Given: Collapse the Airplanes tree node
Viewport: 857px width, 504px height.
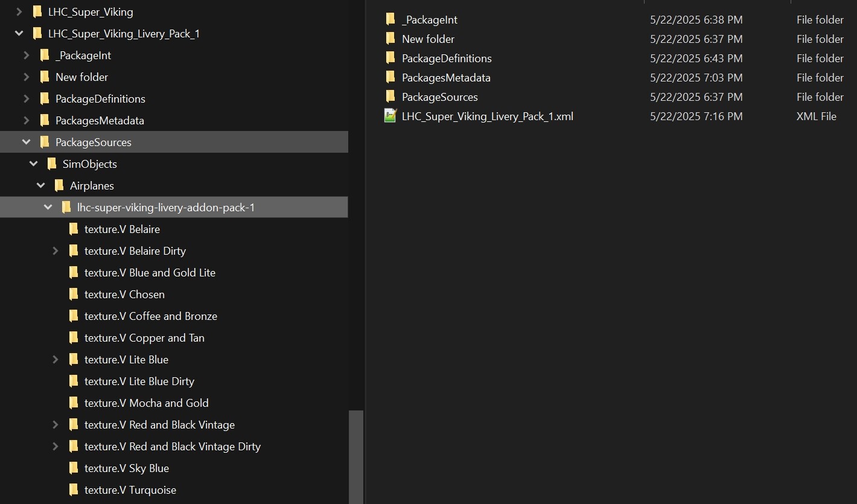Looking at the screenshot, I should pyautogui.click(x=41, y=185).
